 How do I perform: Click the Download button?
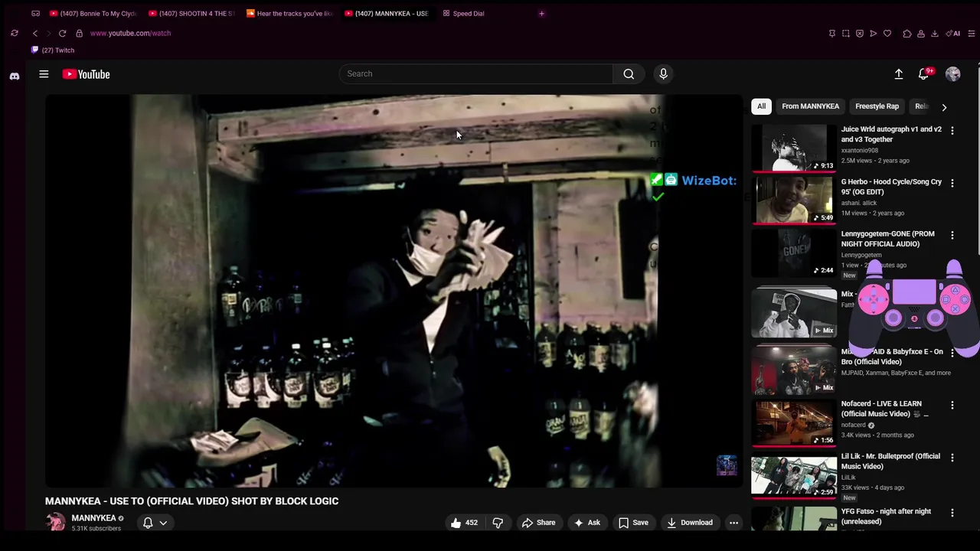click(x=689, y=523)
